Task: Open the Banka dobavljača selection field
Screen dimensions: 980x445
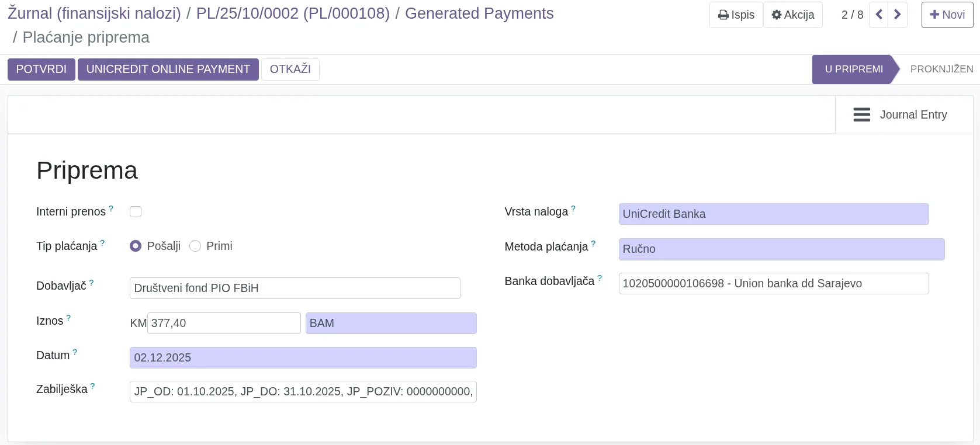Action: pyautogui.click(x=773, y=283)
